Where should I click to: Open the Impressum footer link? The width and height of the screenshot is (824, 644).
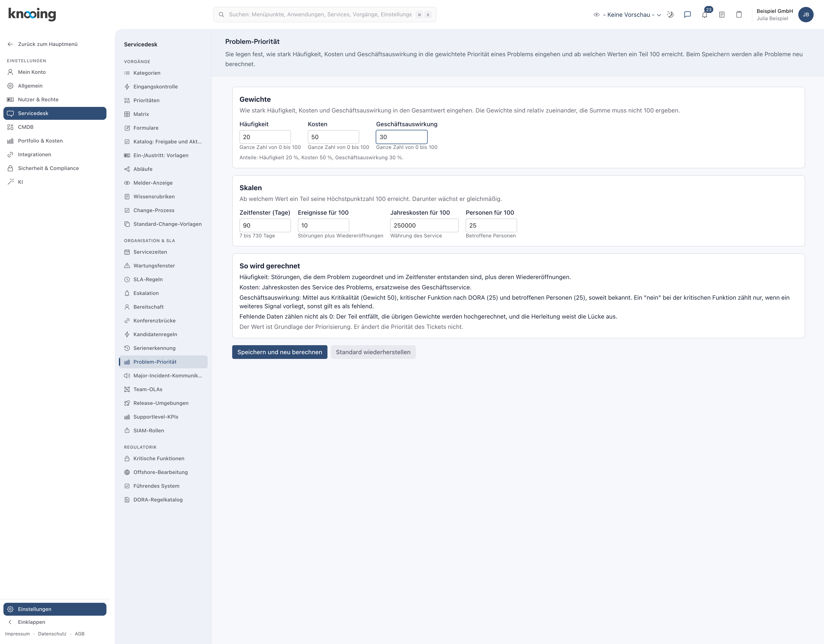(17, 634)
